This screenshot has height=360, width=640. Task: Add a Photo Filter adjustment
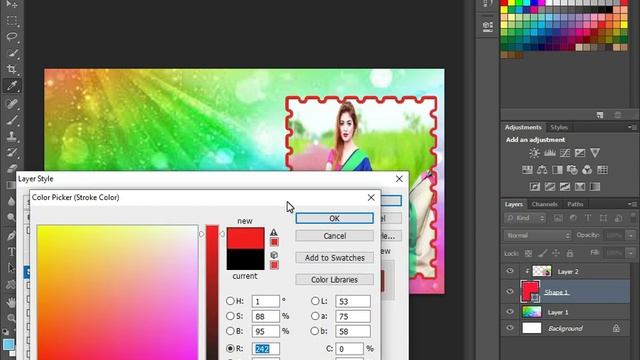(x=572, y=170)
